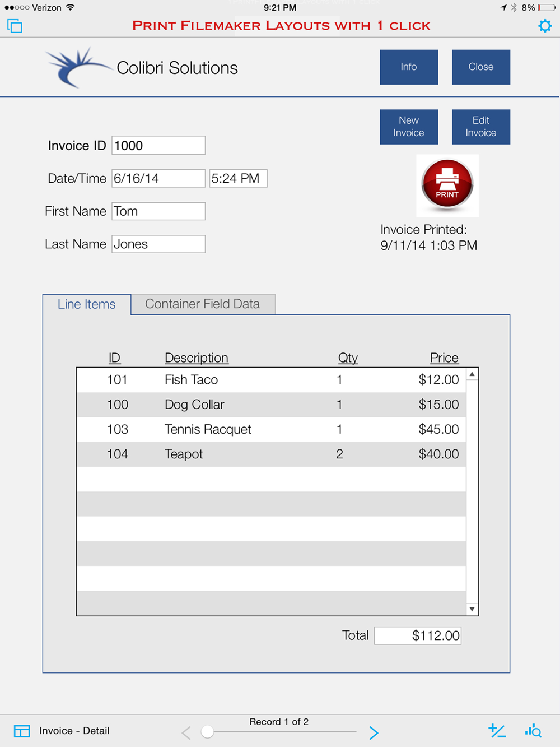
Task: Click ID 100 cell
Action: [117, 405]
